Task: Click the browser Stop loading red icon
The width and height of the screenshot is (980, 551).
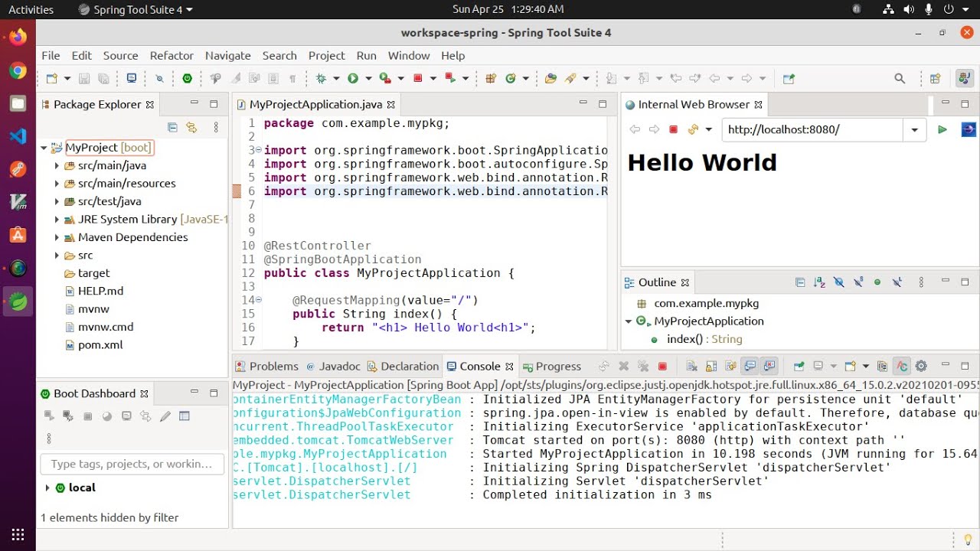Action: [x=674, y=129]
